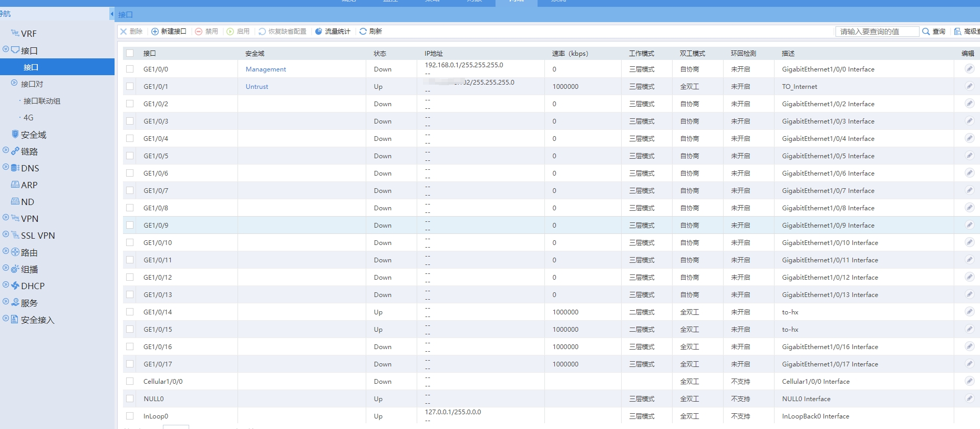Toggle the select-all header checkbox
The image size is (980, 429).
(130, 53)
